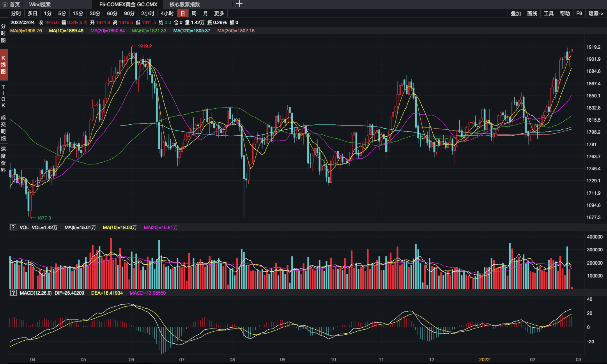Viewport: 607px width, 364px height.
Task: Open a new tab with plus icon
Action: click(x=239, y=4)
